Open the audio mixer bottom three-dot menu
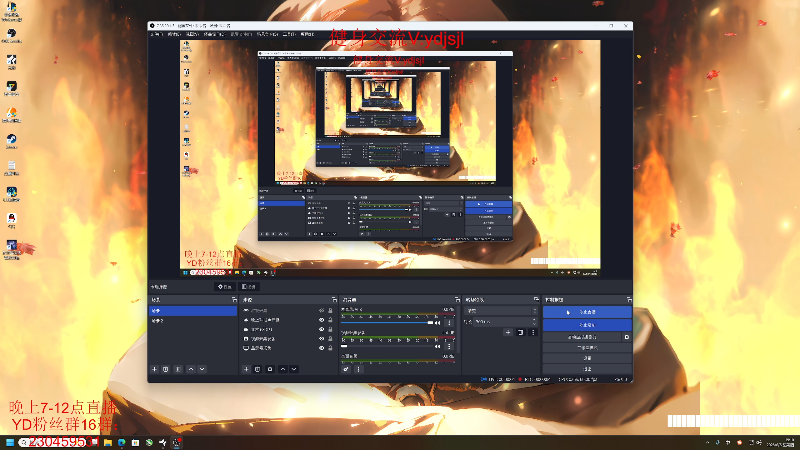Image resolution: width=800 pixels, height=450 pixels. pyautogui.click(x=359, y=369)
